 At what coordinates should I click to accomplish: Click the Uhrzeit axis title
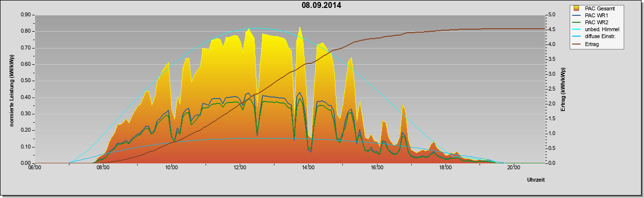pyautogui.click(x=536, y=181)
